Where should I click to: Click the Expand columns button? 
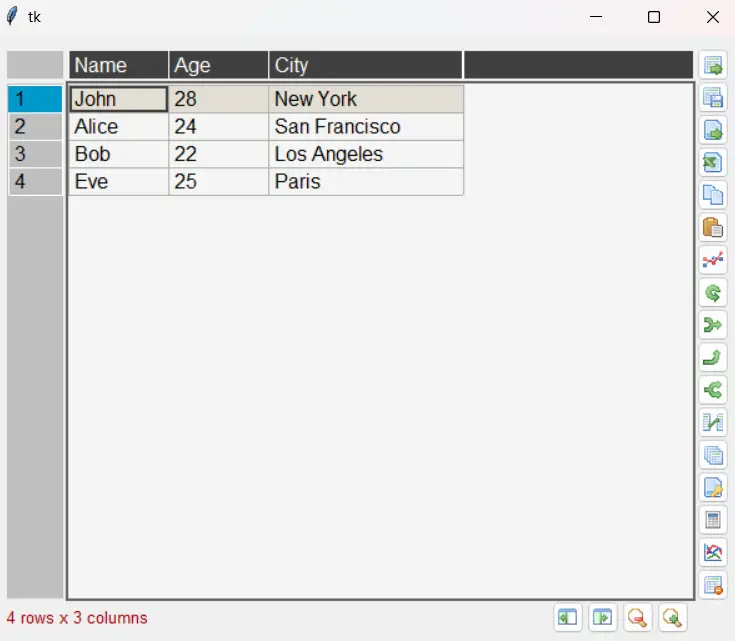pyautogui.click(x=602, y=617)
